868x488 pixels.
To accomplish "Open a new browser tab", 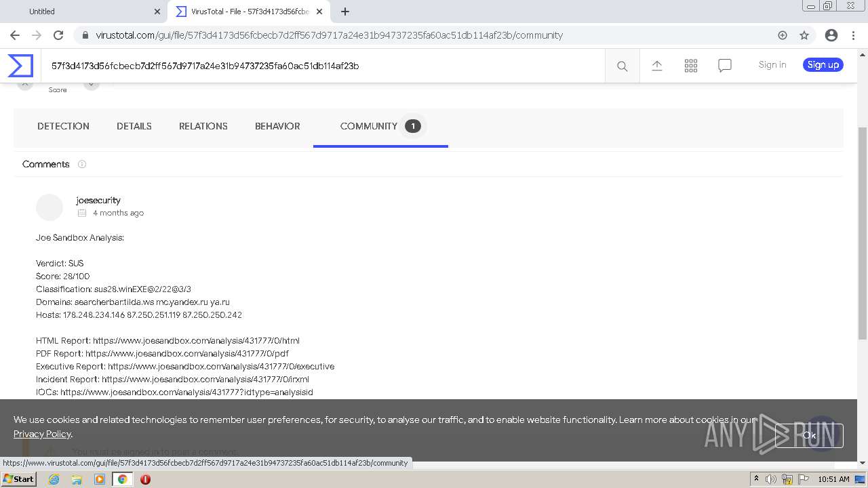I will [x=345, y=12].
